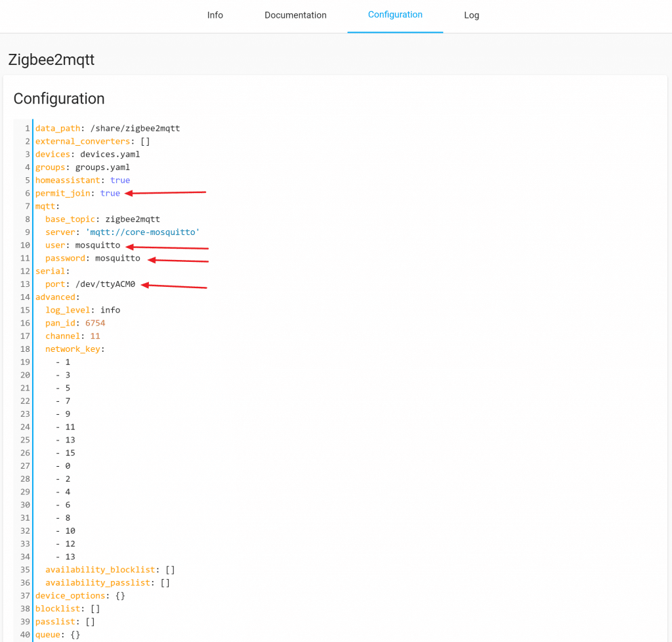This screenshot has width=672, height=642.
Task: Click the serial key on line 12
Action: coord(50,271)
